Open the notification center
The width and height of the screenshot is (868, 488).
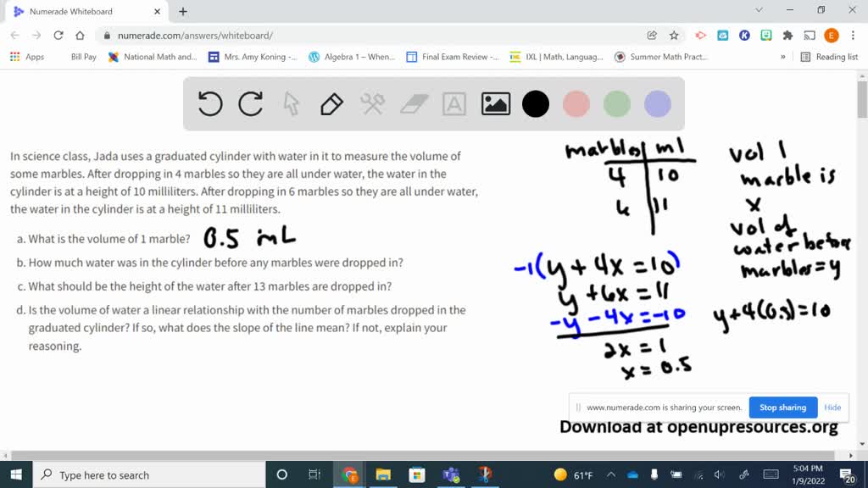[x=848, y=474]
